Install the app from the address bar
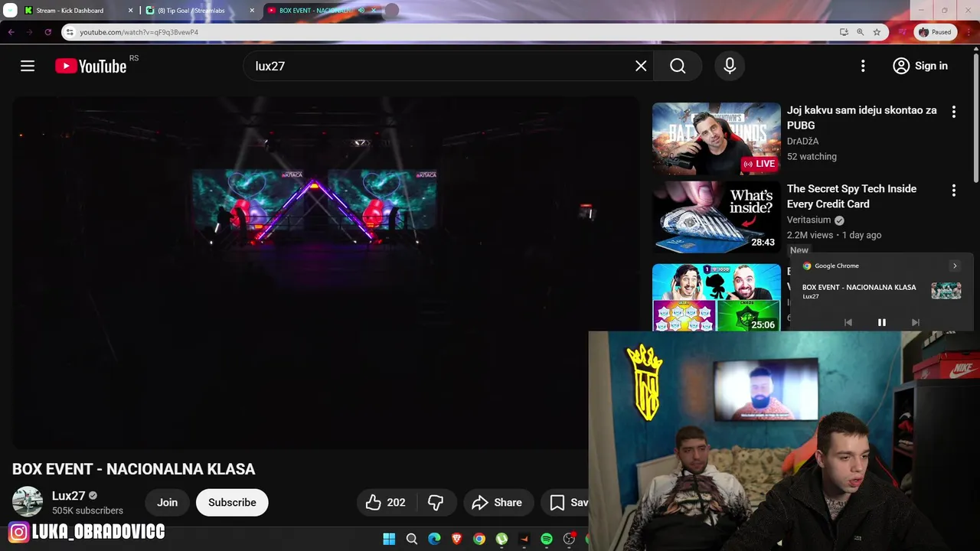 pos(844,32)
